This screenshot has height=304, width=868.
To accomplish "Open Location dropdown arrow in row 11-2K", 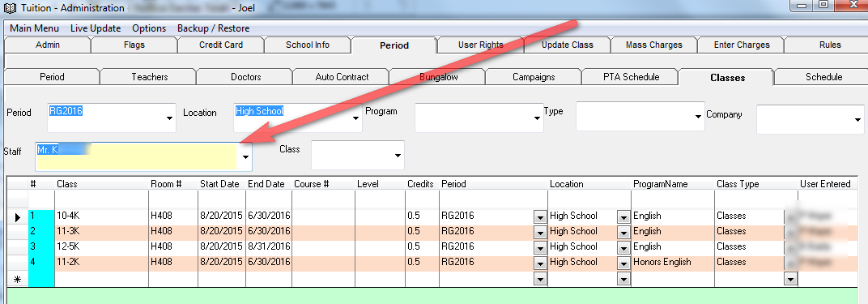I will click(623, 263).
